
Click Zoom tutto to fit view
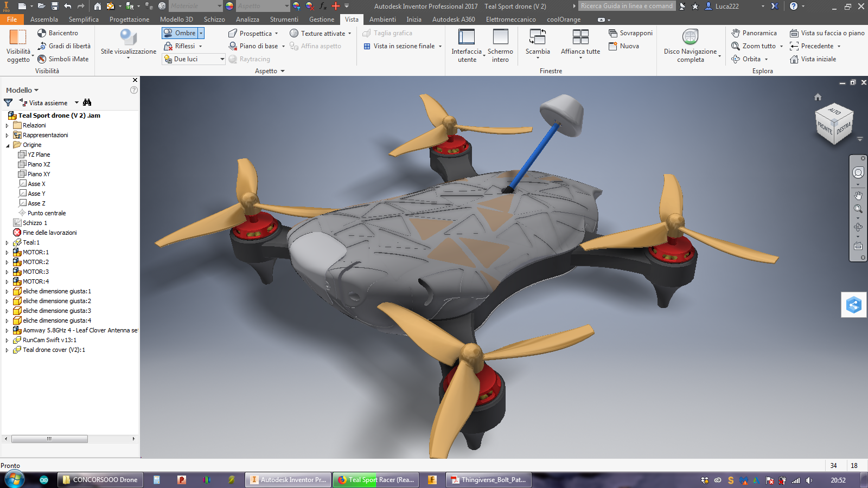[x=754, y=46]
